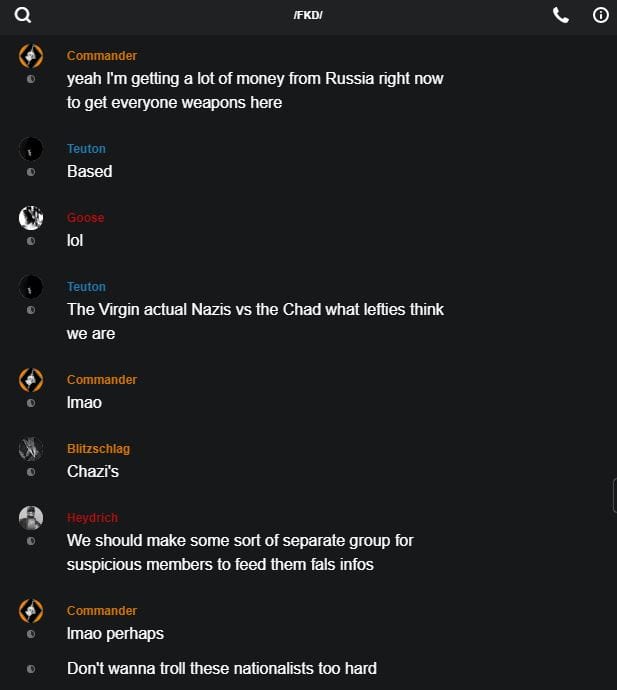Click the status dot under Blitzschlag's avatar
This screenshot has width=617, height=690.
tap(31, 472)
